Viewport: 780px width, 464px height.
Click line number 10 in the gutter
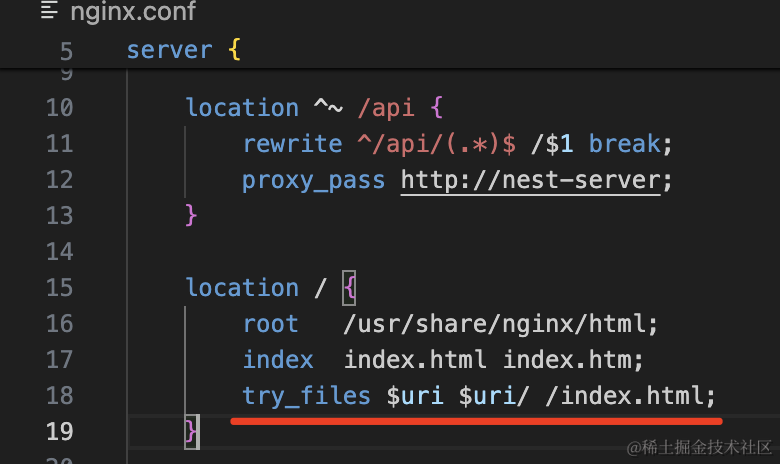[59, 108]
